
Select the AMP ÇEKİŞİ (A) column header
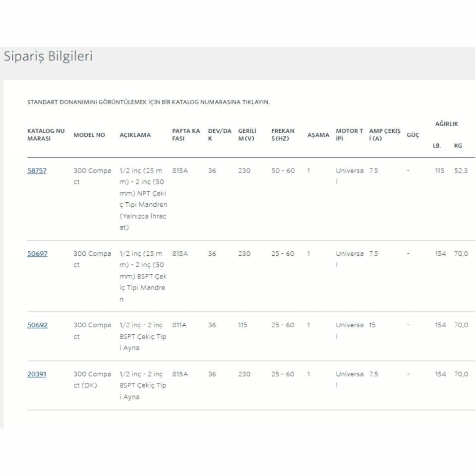(x=384, y=134)
